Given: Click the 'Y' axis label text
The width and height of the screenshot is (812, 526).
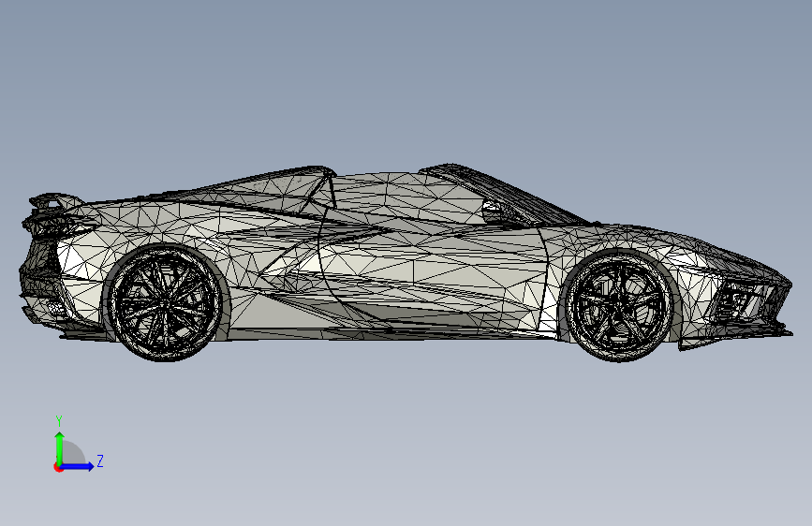Looking at the screenshot, I should [x=59, y=421].
